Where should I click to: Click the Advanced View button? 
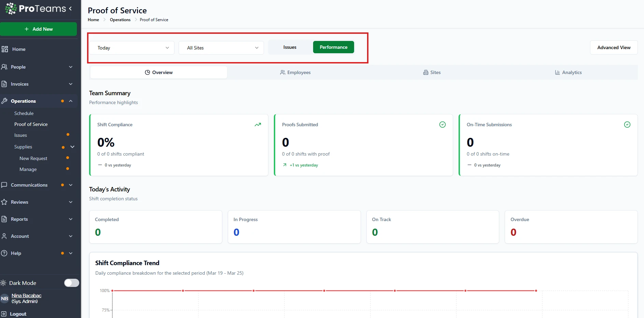point(614,47)
